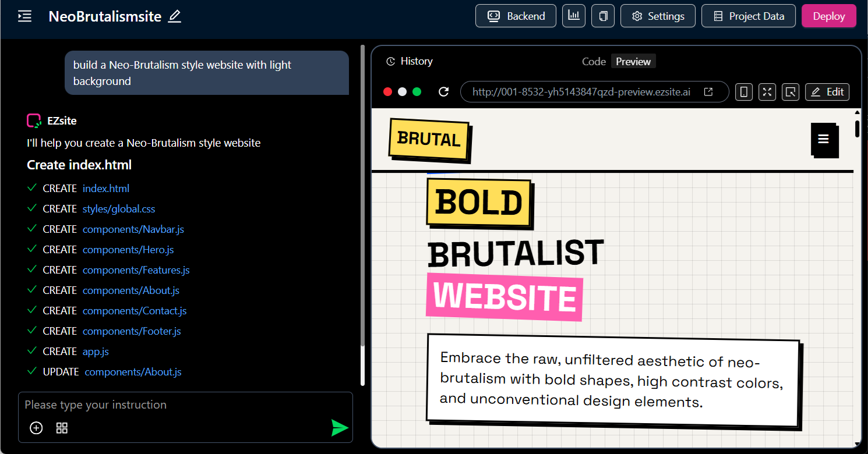This screenshot has width=868, height=454.
Task: Open the analytics chart icon
Action: [x=574, y=16]
